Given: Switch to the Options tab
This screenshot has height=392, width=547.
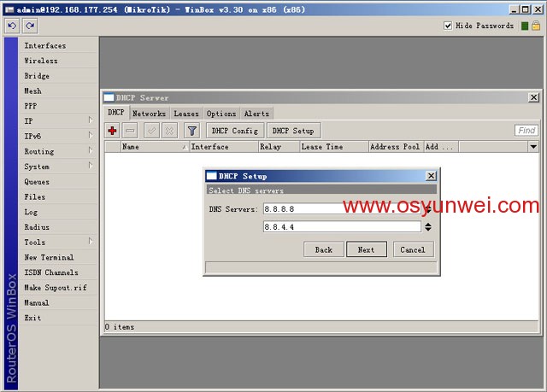Looking at the screenshot, I should [221, 114].
